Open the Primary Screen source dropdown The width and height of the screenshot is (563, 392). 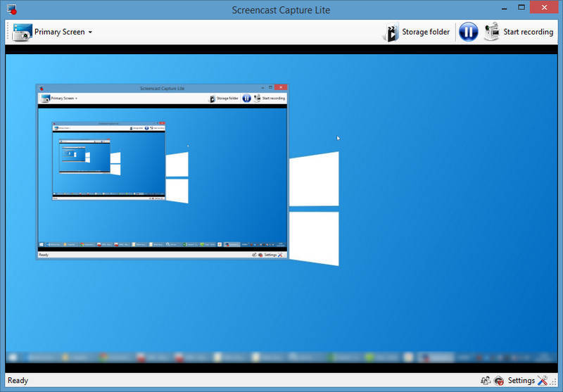pos(52,32)
